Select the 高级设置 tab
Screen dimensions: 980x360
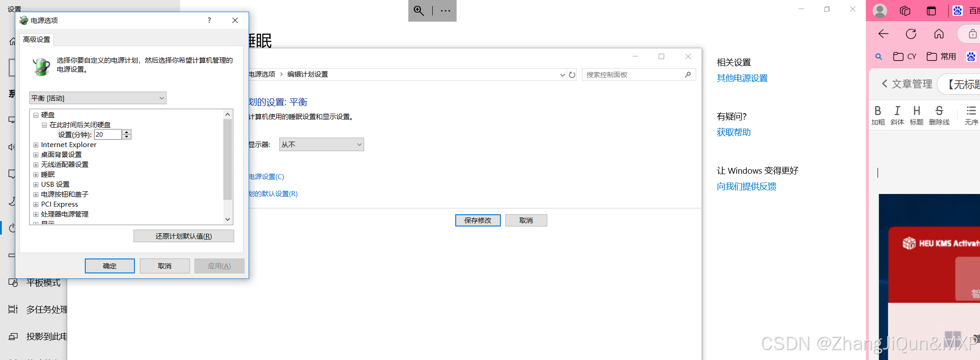click(x=37, y=40)
